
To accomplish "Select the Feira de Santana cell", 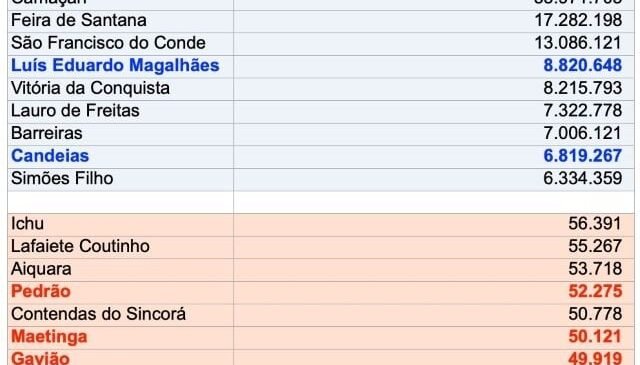I will [x=120, y=21].
